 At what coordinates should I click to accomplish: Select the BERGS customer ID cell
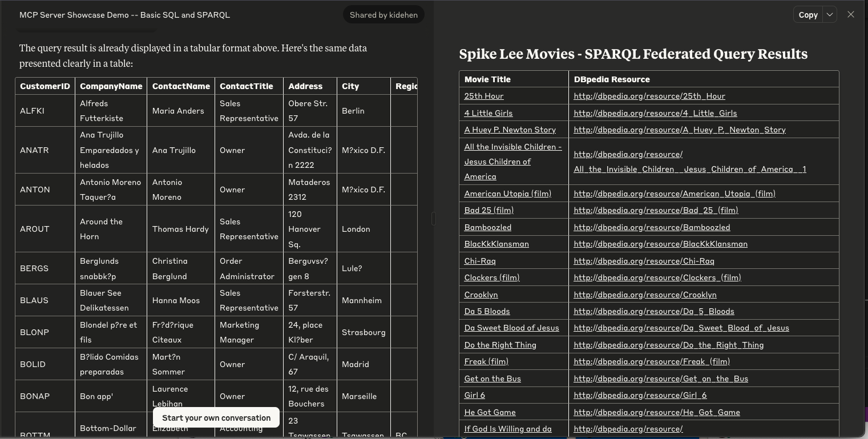tap(45, 268)
